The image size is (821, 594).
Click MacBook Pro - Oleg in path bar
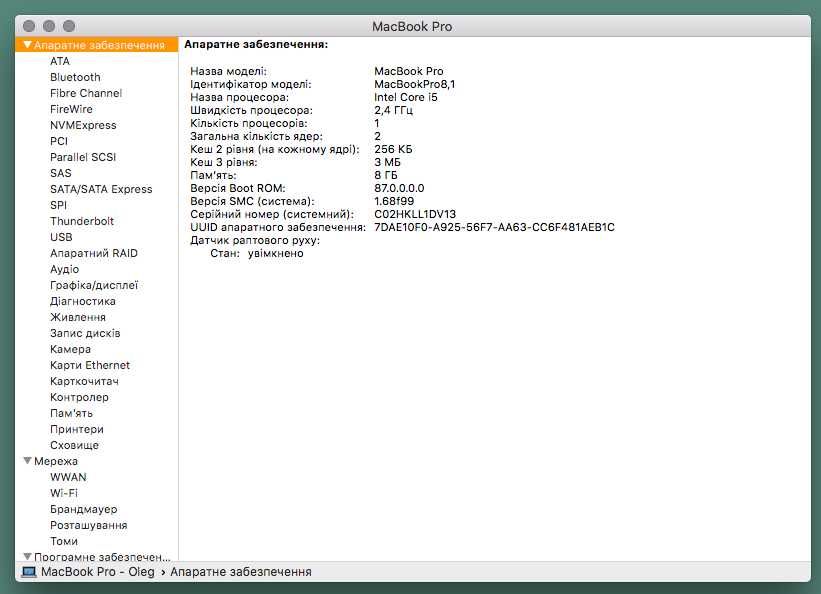(x=98, y=571)
